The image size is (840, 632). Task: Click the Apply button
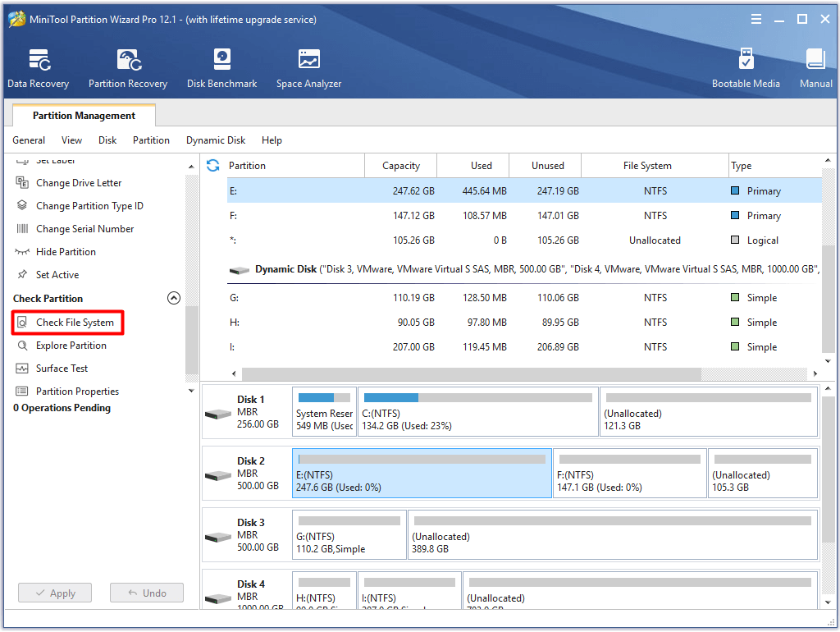[x=55, y=593]
